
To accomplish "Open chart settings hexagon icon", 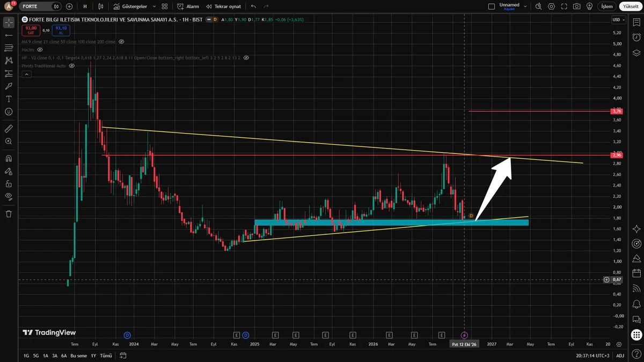I will coord(551,6).
